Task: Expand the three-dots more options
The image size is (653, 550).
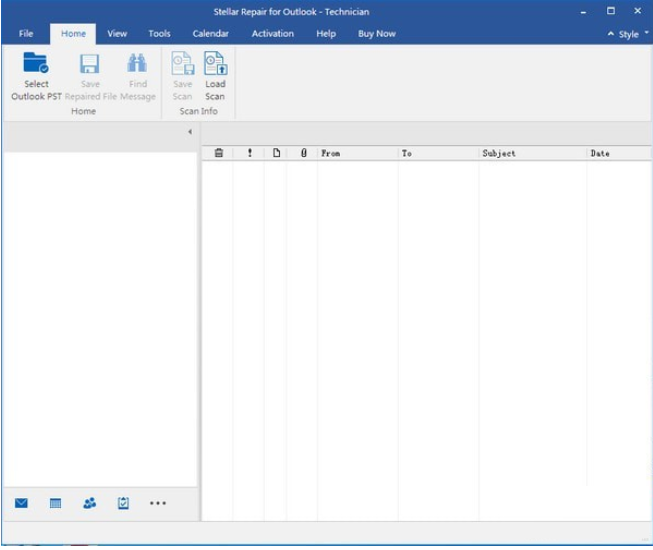Action: coord(158,503)
